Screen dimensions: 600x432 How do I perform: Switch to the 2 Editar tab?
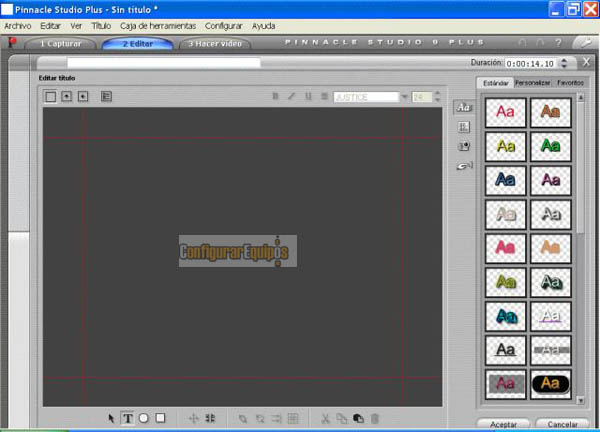click(138, 44)
